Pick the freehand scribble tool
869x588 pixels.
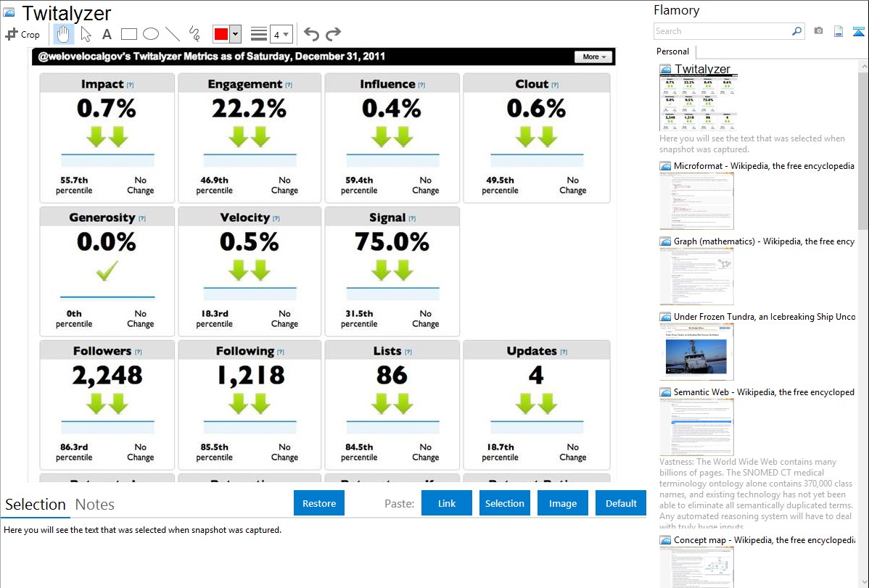coord(194,34)
